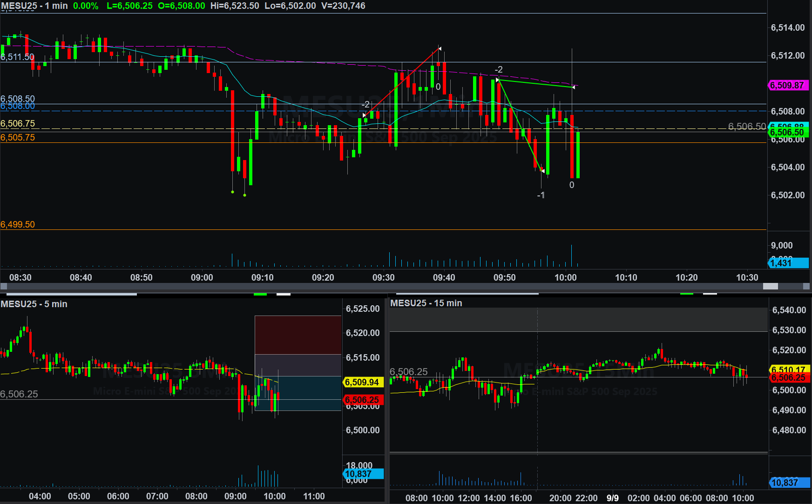Select the MESU25 - 1 min chart header

point(34,6)
